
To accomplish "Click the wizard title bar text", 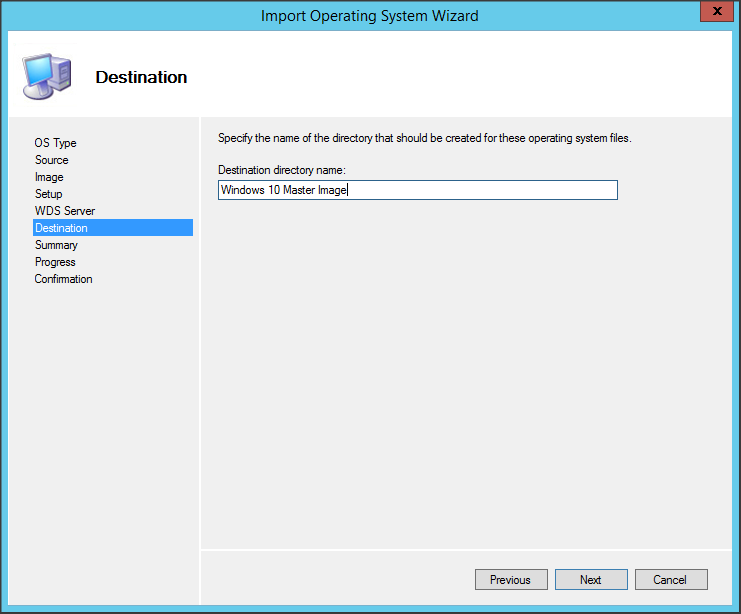I will click(x=369, y=15).
